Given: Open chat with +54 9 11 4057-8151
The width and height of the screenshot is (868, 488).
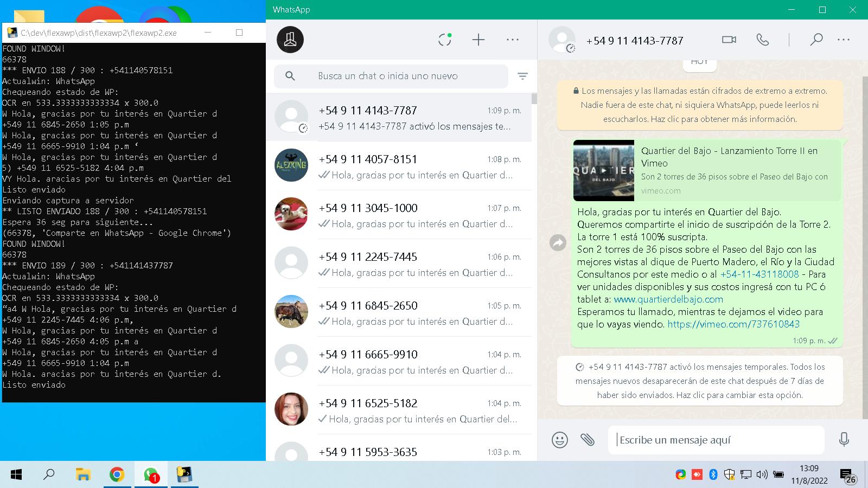Looking at the screenshot, I should tap(399, 166).
